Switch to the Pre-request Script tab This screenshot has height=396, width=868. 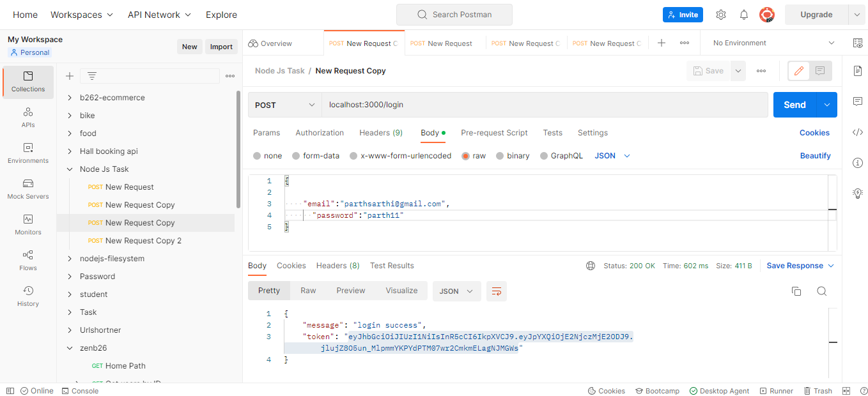494,132
